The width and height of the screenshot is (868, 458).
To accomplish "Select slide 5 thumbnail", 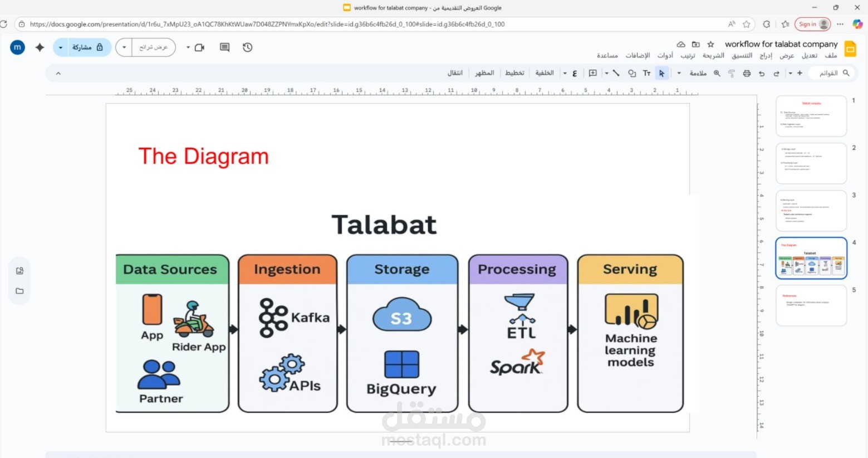I will coord(811,305).
